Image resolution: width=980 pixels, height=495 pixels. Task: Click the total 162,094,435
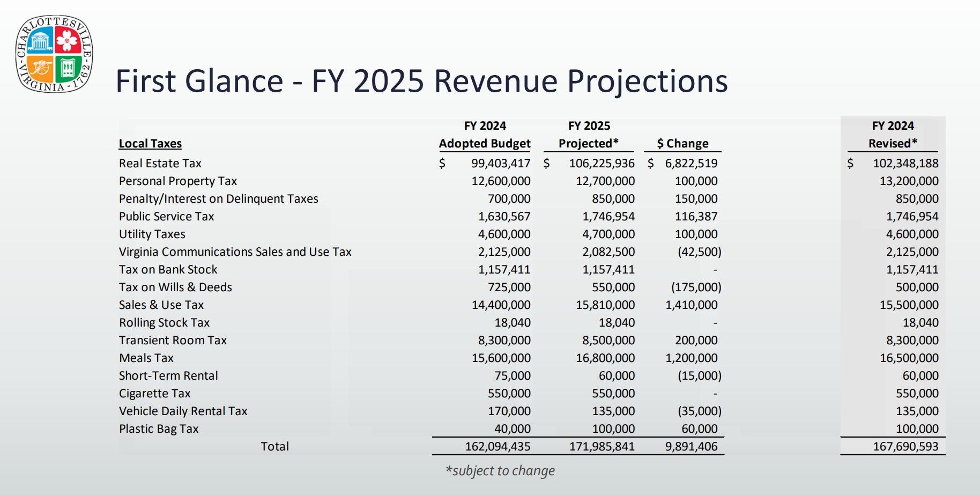[498, 446]
